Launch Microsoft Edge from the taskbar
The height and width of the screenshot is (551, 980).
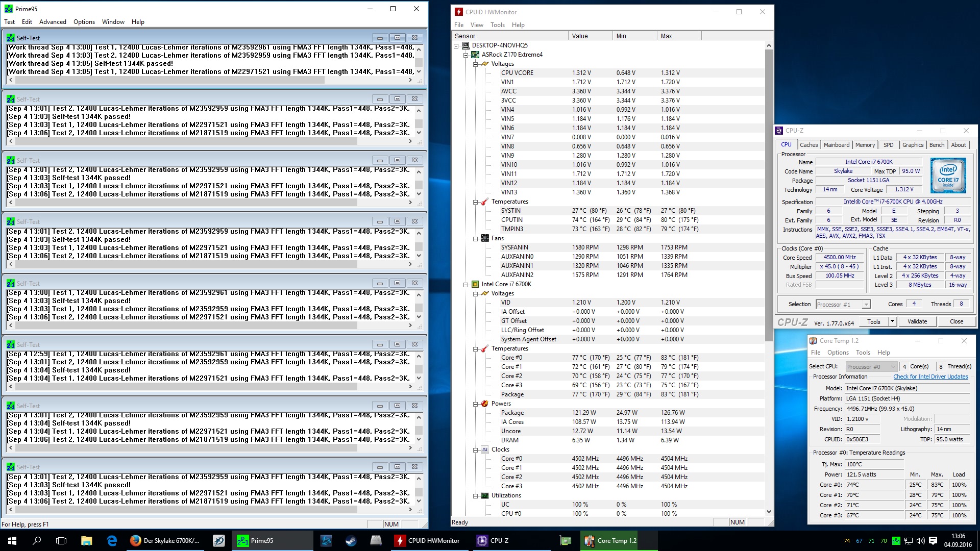click(112, 541)
